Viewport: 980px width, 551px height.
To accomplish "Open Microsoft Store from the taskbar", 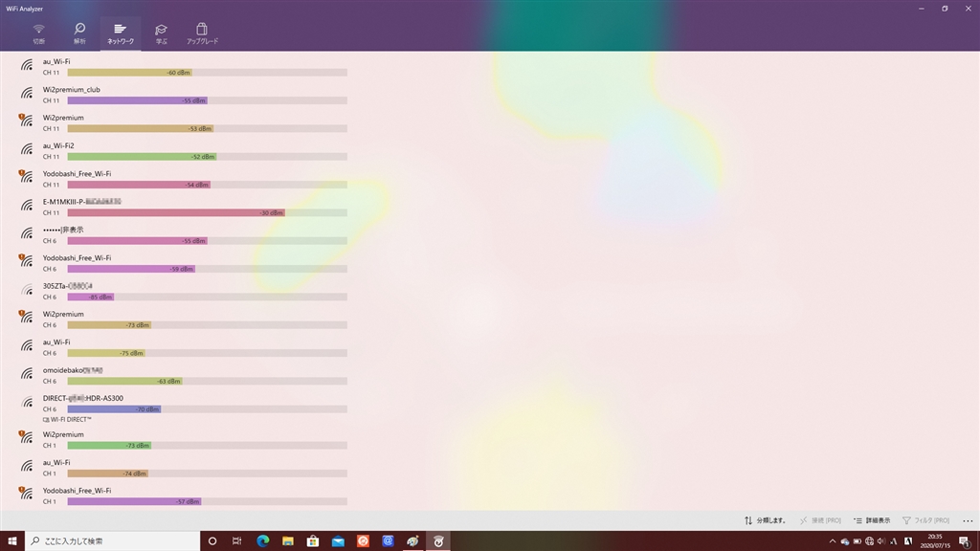I will [x=313, y=541].
